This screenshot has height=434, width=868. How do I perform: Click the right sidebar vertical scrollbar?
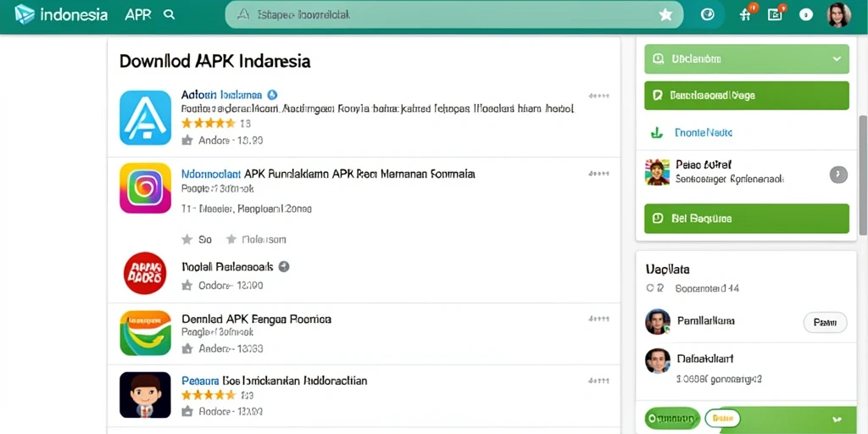[862, 175]
